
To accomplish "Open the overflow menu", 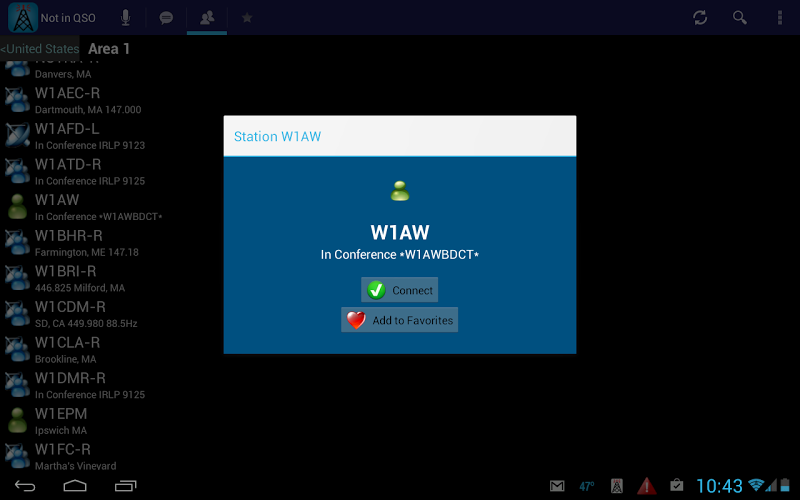I will [x=780, y=17].
